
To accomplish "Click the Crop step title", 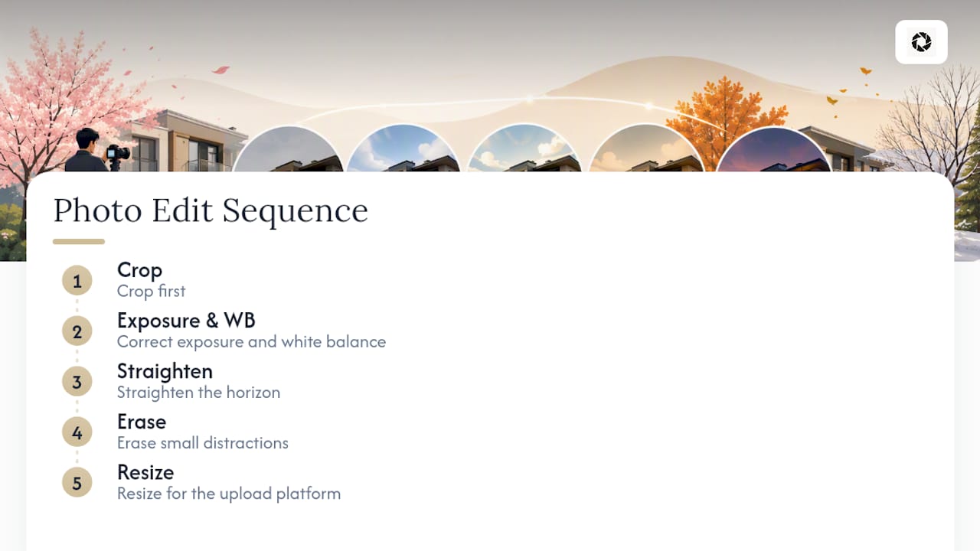I will [139, 270].
